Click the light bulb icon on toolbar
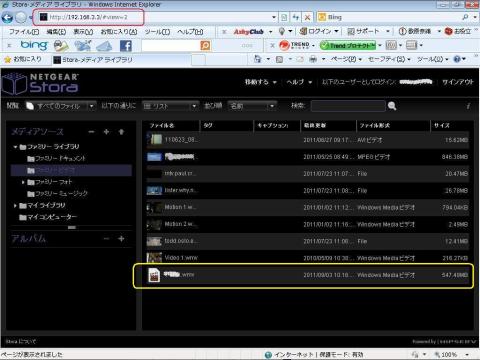Screen dimensions: 480x360 [282, 31]
